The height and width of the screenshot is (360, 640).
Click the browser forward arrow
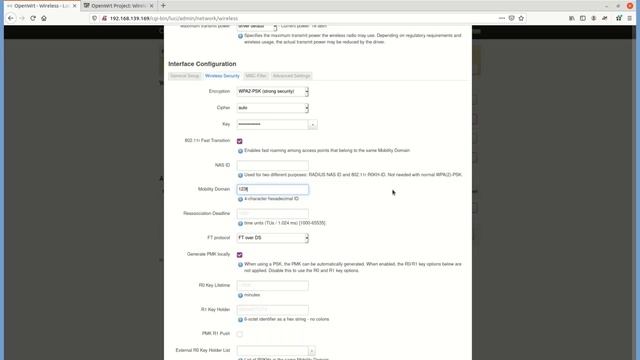point(22,18)
